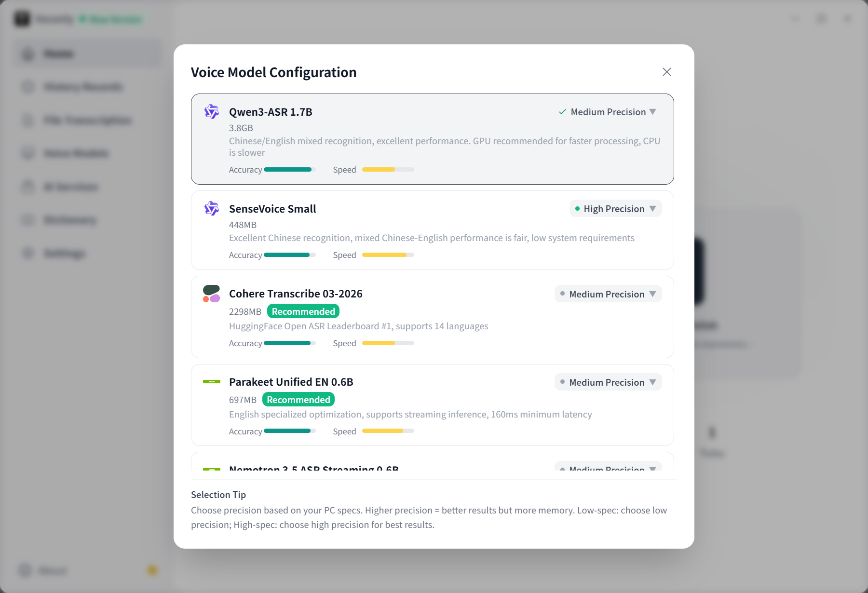This screenshot has width=868, height=593.
Task: Click the Cohere Transcribe speed bar
Action: [x=388, y=343]
